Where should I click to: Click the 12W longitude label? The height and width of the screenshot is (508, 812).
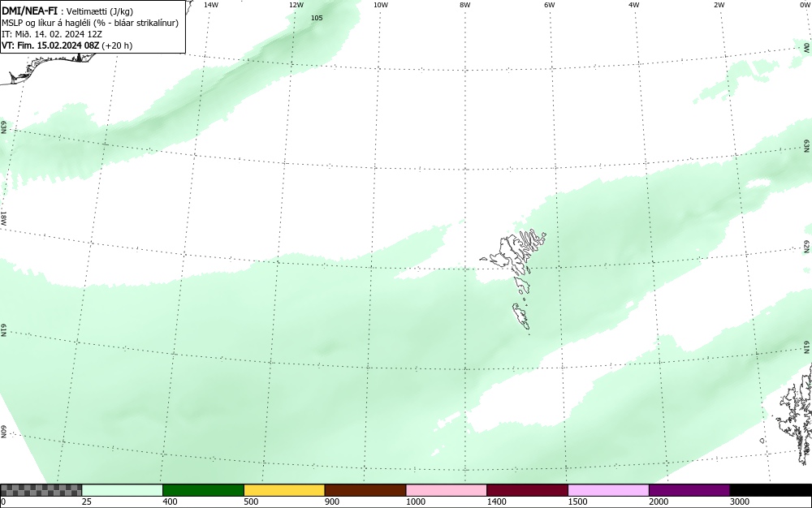[x=296, y=5]
